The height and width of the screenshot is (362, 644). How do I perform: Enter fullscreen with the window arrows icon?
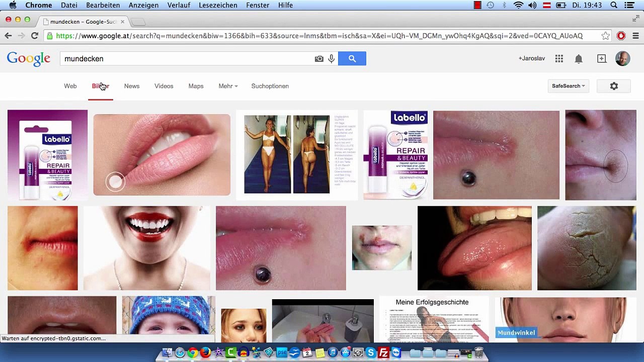coord(636,19)
